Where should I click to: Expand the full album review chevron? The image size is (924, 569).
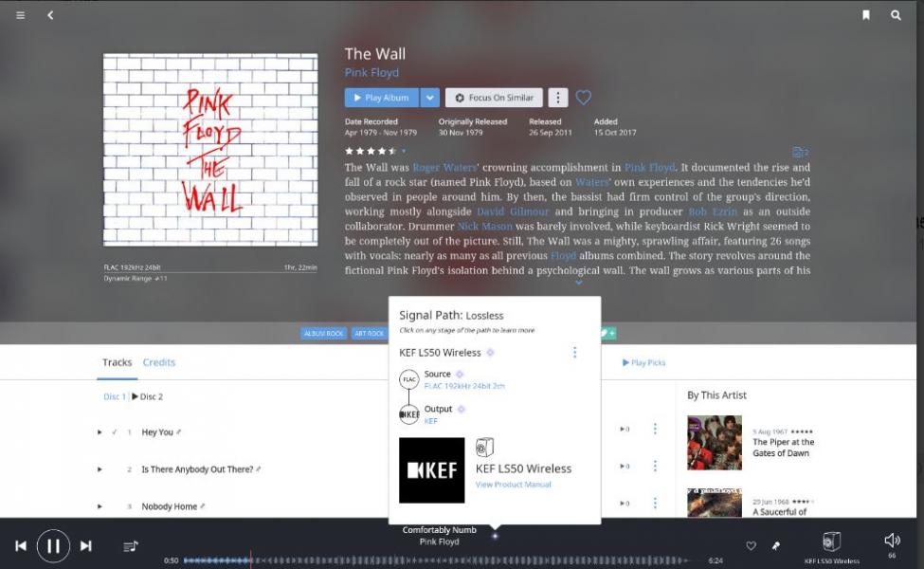(x=579, y=283)
